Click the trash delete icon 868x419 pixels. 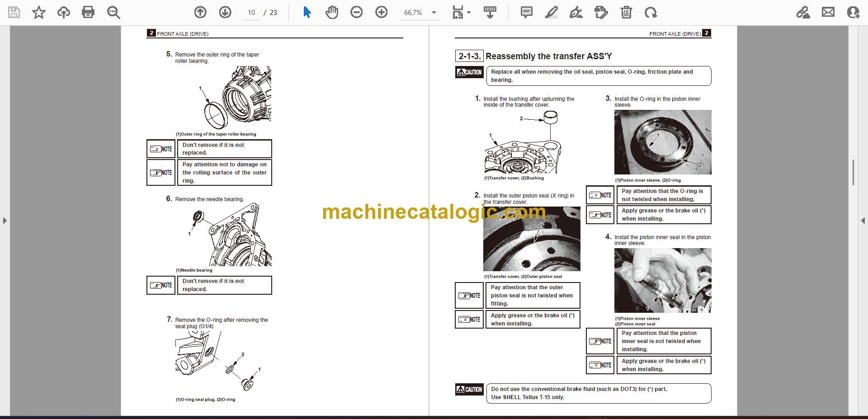tap(626, 12)
